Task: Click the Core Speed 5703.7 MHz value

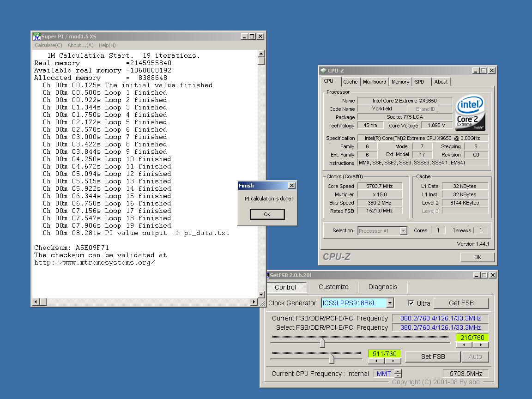Action: [380, 186]
